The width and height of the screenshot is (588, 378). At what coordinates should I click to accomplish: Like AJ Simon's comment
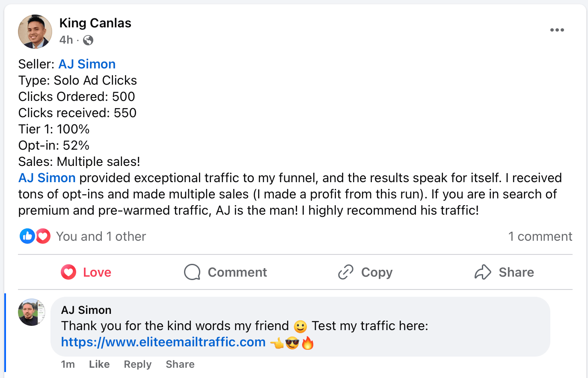tap(99, 364)
